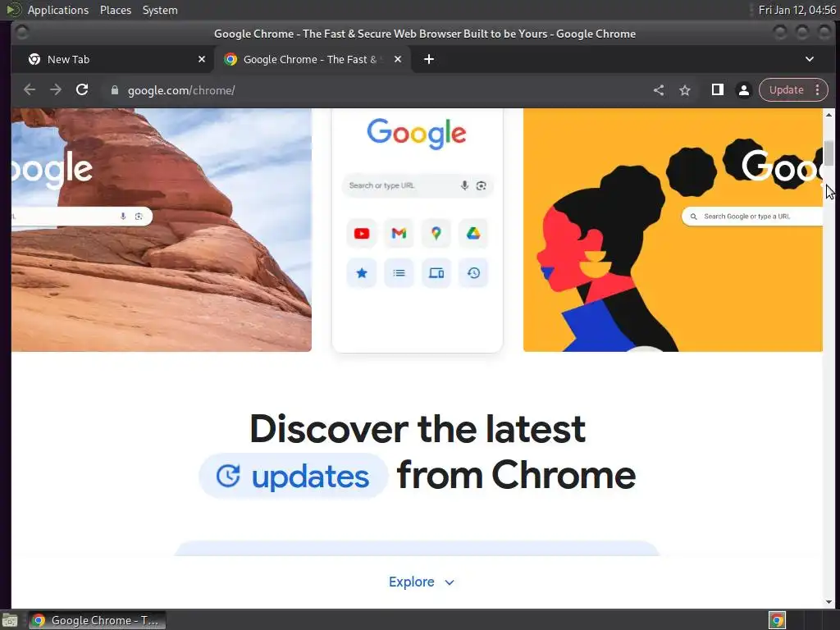The width and height of the screenshot is (840, 630).
Task: Open the profile avatar menu
Action: point(743,90)
